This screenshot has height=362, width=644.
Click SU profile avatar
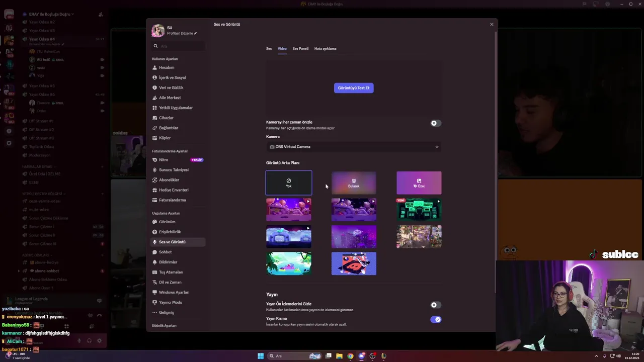pyautogui.click(x=158, y=30)
